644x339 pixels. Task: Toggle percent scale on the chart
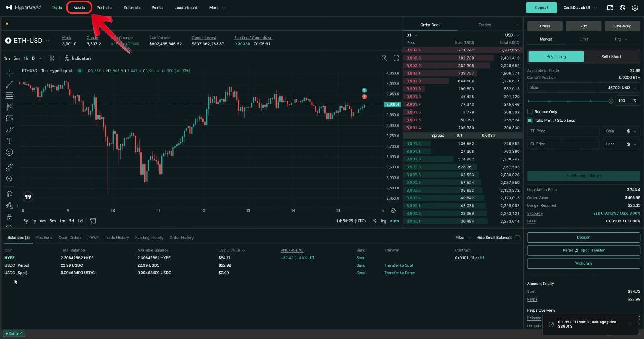374,221
